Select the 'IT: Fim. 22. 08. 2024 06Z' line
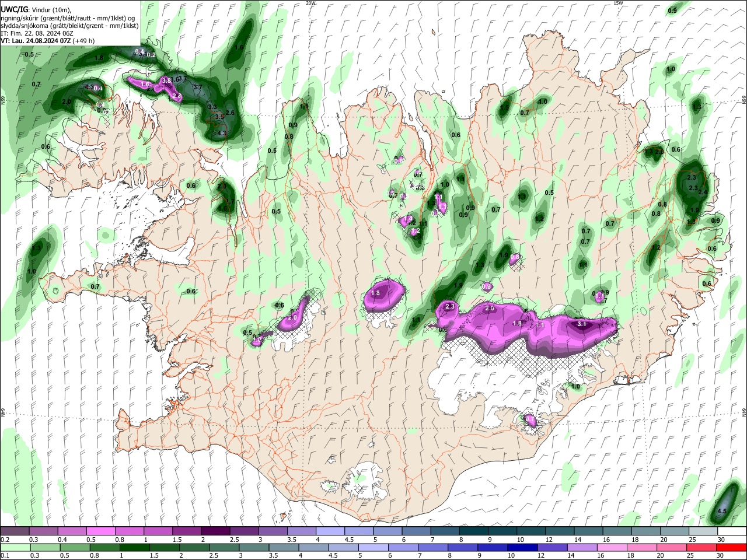The image size is (747, 560). point(37,33)
